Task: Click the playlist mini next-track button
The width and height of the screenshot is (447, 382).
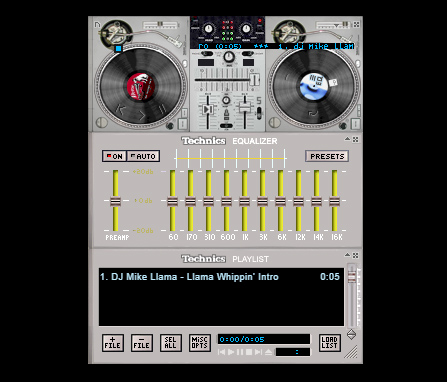Action: (x=258, y=352)
